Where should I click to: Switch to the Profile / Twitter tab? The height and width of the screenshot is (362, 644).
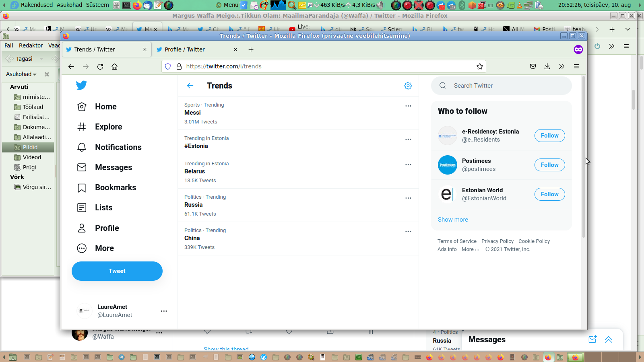click(x=197, y=49)
